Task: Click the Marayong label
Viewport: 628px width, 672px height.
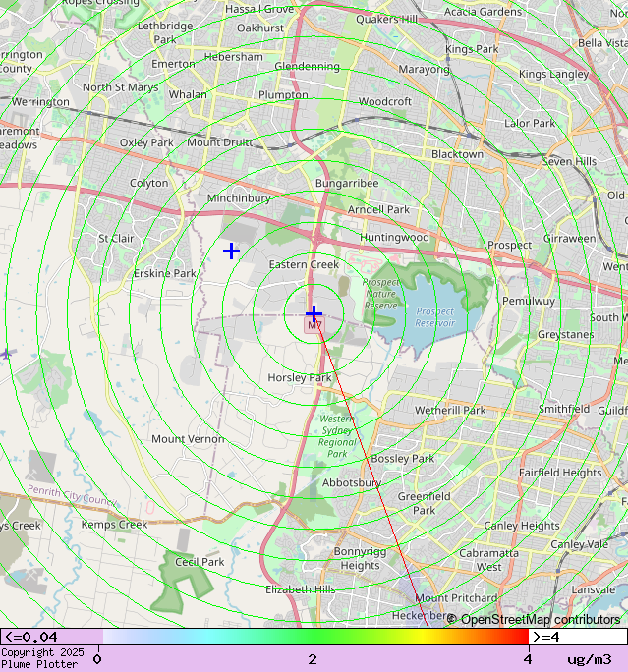Action: (x=424, y=70)
